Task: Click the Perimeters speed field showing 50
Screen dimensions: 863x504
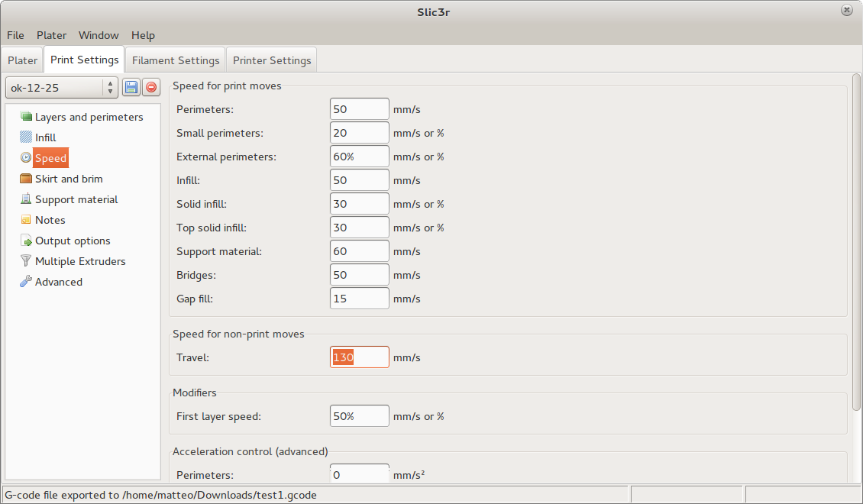Action: pos(360,109)
